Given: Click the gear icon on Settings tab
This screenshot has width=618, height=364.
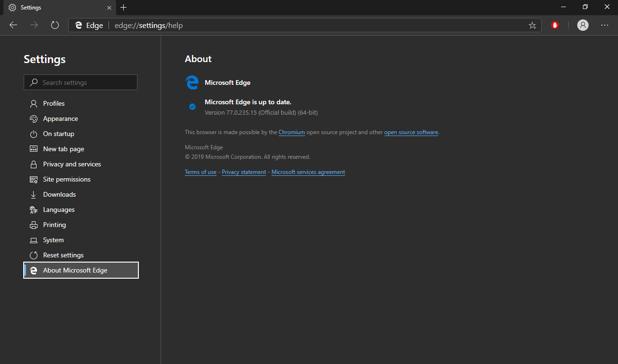Looking at the screenshot, I should tap(12, 8).
